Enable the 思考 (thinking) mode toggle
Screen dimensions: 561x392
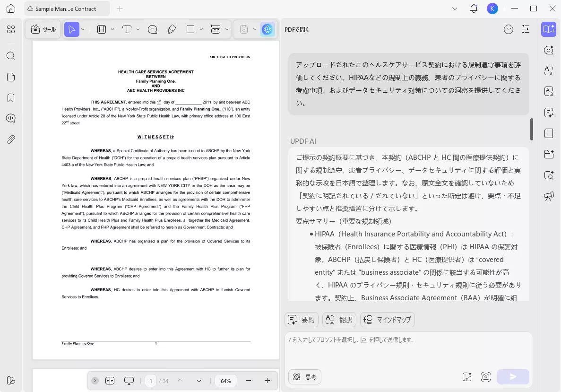point(304,377)
